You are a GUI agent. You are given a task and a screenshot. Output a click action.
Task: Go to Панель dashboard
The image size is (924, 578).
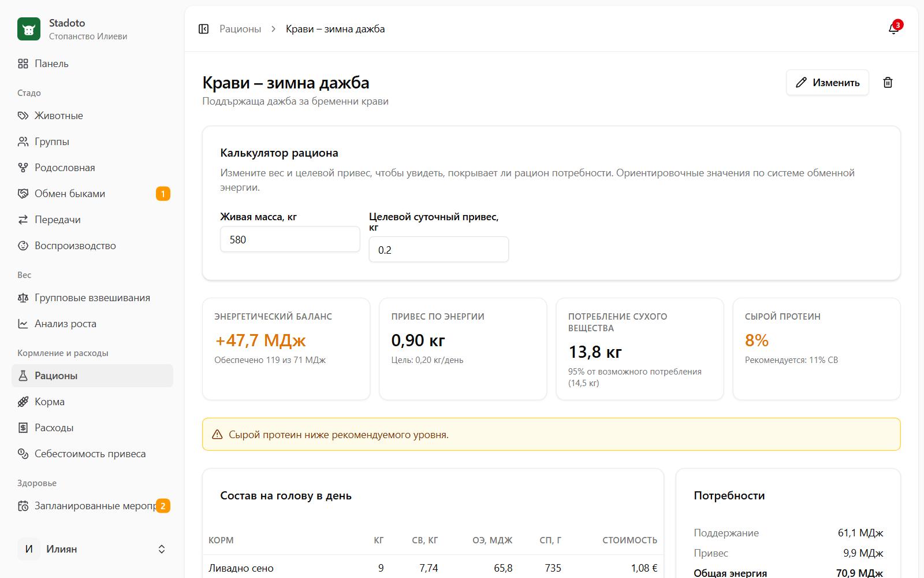[x=92, y=64]
